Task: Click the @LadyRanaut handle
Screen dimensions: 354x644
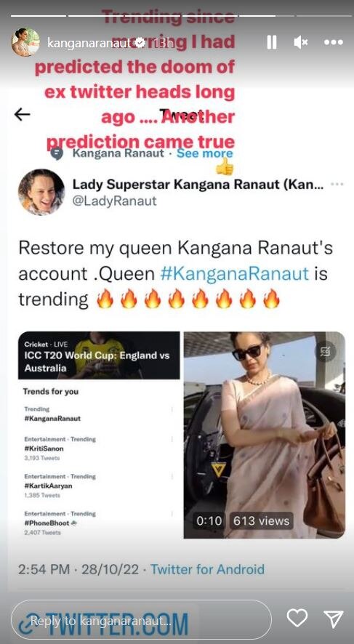Action: [x=115, y=201]
